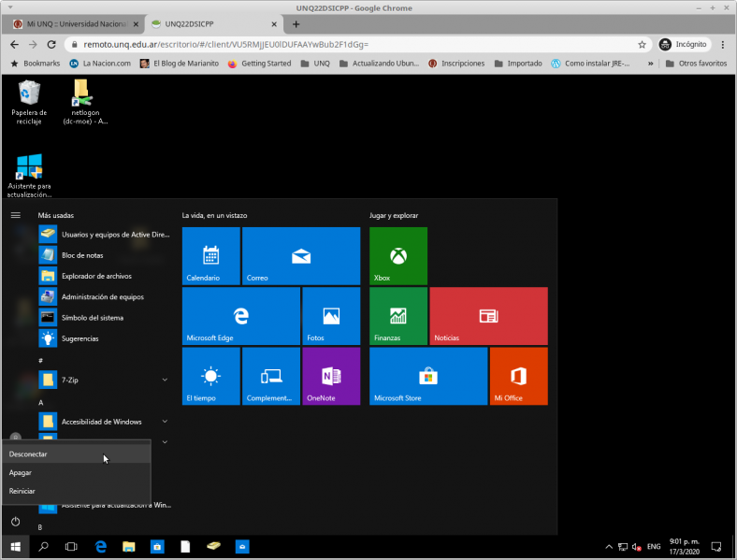The height and width of the screenshot is (560, 737).
Task: Expand the 7-Zip folder chevron
Action: click(x=165, y=380)
